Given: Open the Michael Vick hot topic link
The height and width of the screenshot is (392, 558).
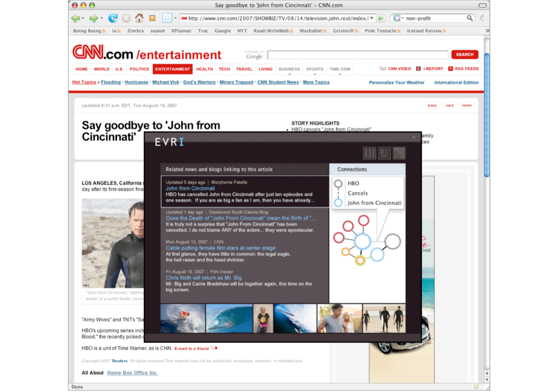Looking at the screenshot, I should click(166, 82).
